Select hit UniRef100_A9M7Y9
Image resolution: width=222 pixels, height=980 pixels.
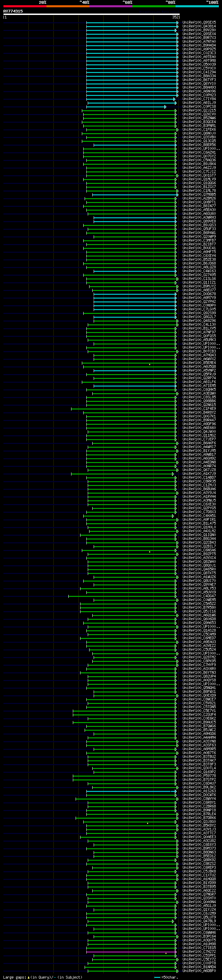coord(199,298)
